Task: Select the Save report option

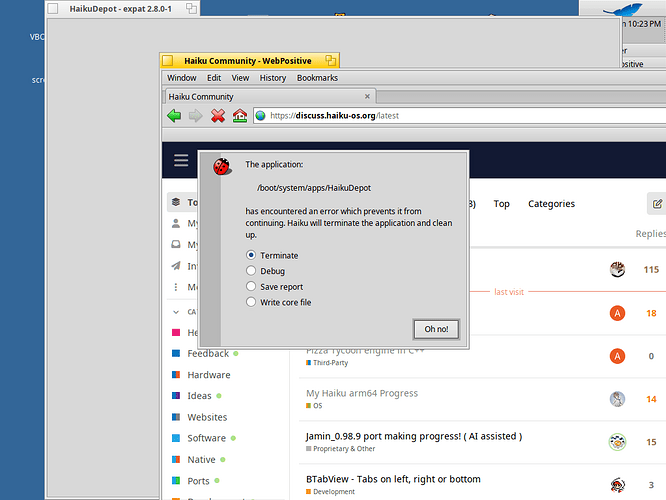Action: [251, 286]
